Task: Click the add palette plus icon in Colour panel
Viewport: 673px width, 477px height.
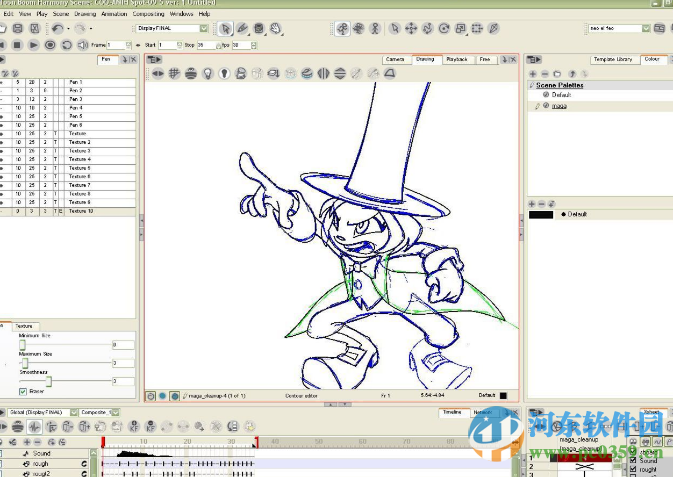Action: pos(533,74)
